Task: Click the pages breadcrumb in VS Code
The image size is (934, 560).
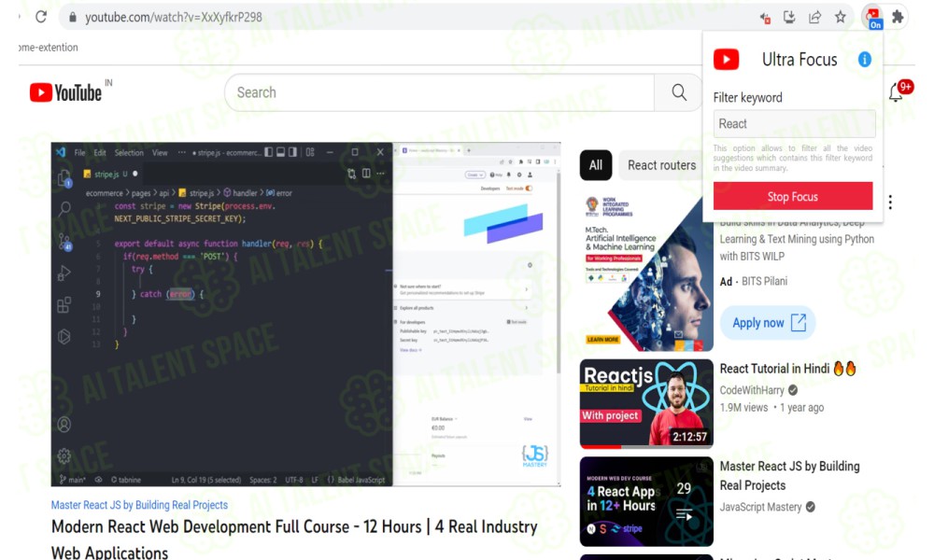Action: 141,193
